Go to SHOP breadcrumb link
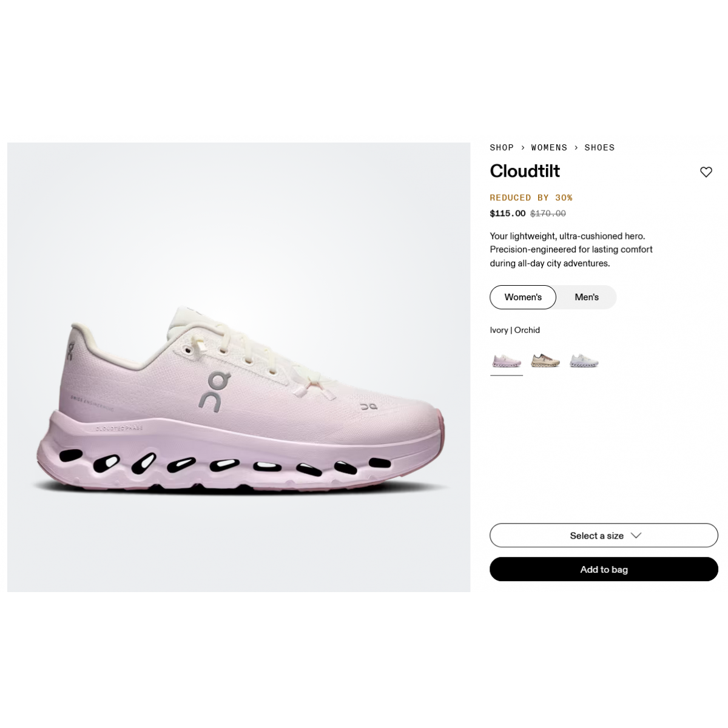728x728 pixels. pyautogui.click(x=502, y=147)
